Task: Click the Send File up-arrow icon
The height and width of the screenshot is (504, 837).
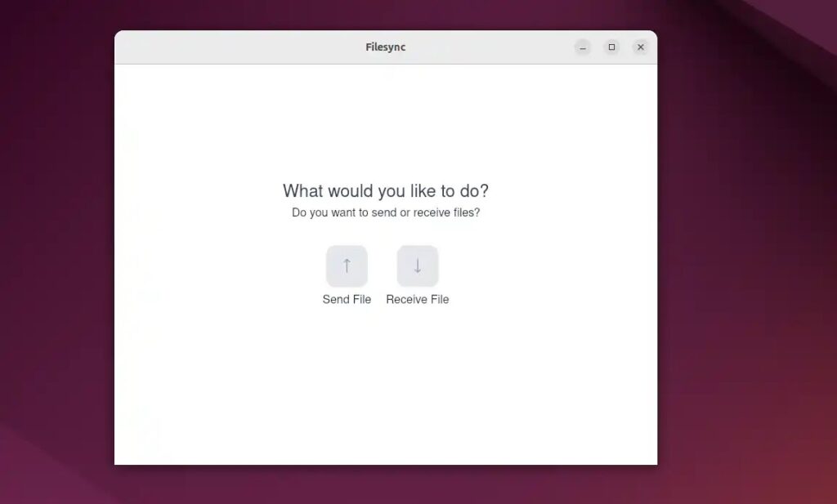Action: [x=347, y=266]
